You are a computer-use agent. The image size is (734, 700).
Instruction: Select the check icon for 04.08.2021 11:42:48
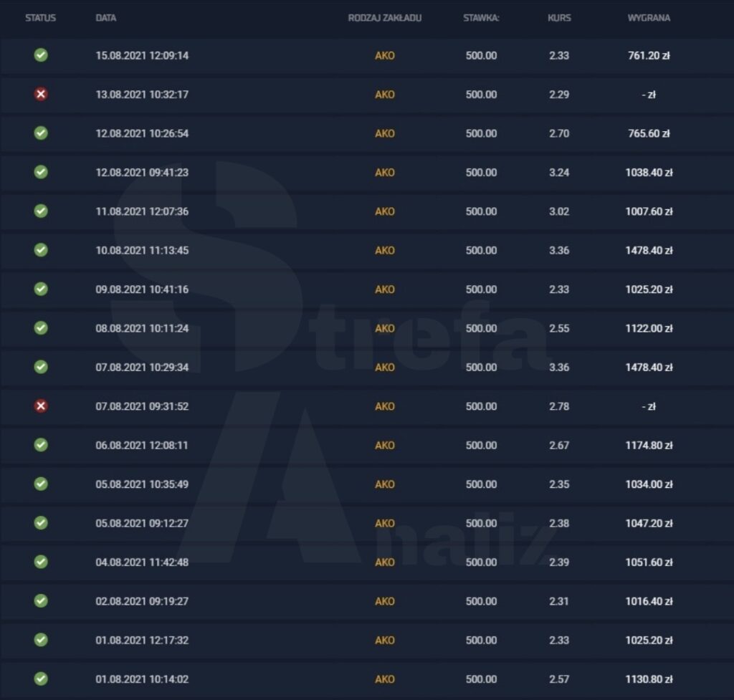[x=41, y=562]
